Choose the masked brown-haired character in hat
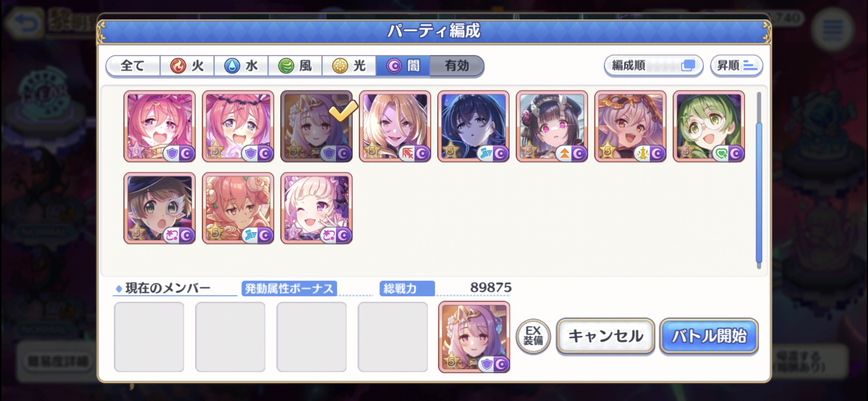Image resolution: width=868 pixels, height=401 pixels. click(x=160, y=208)
